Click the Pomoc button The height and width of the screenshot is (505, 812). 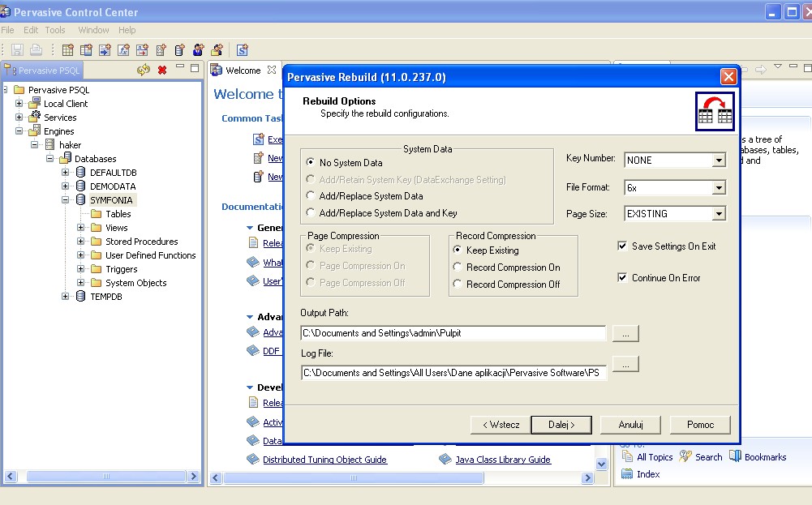(x=700, y=425)
